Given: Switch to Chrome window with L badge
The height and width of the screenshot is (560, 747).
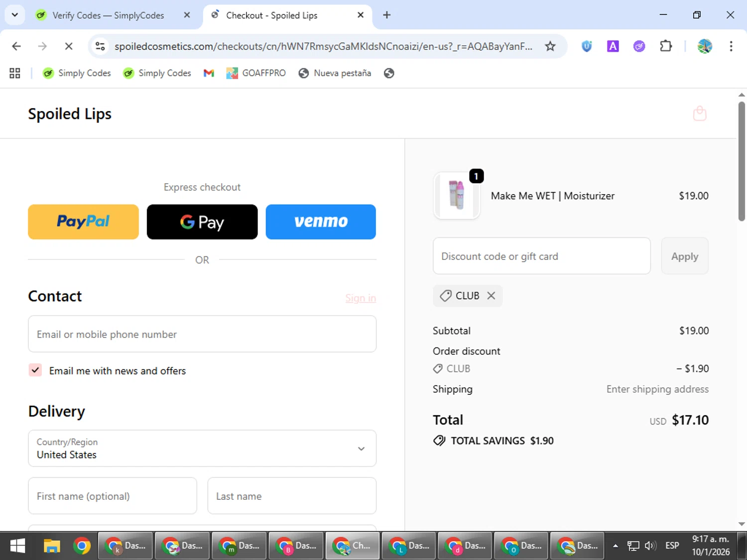Looking at the screenshot, I should tap(409, 546).
